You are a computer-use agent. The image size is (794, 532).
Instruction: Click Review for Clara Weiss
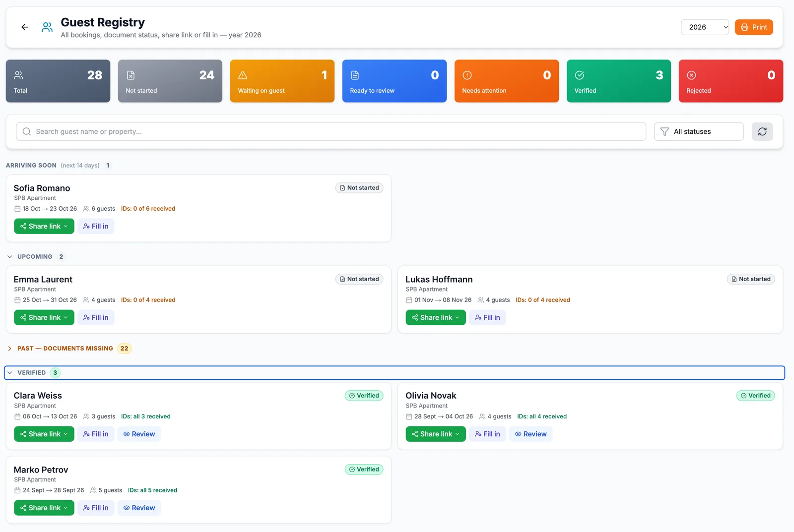coord(139,434)
